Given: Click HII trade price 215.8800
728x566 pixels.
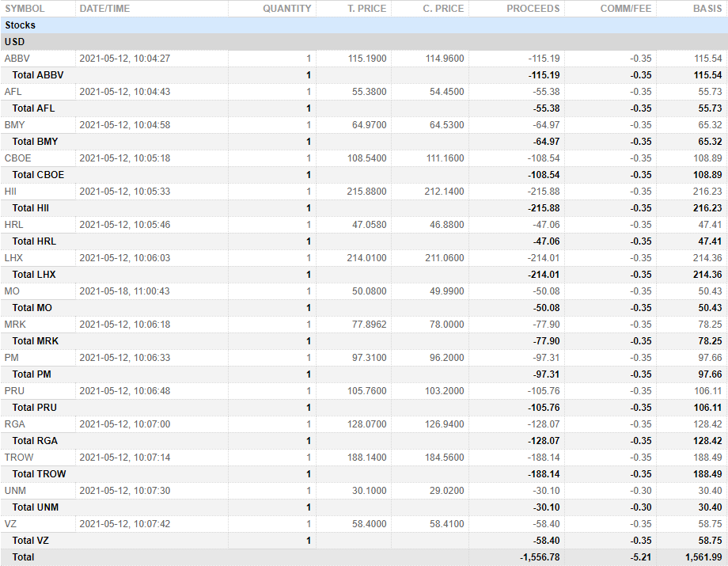Looking at the screenshot, I should coord(366,192).
